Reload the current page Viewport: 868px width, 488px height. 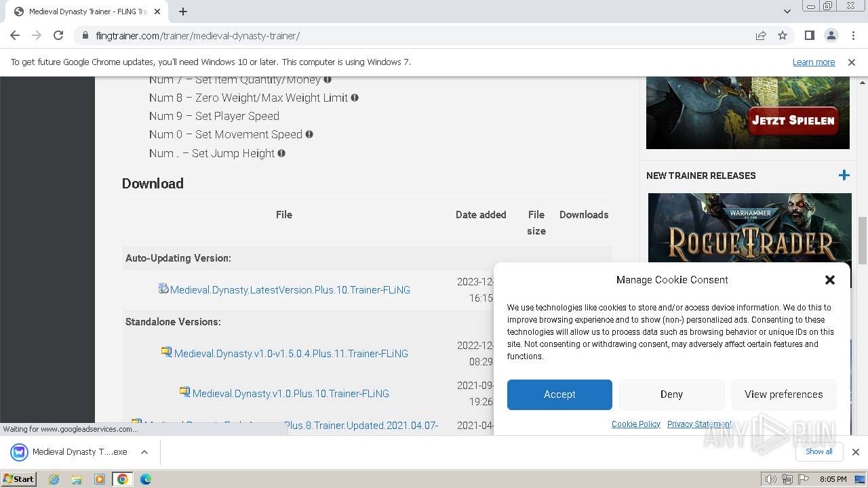tap(58, 35)
